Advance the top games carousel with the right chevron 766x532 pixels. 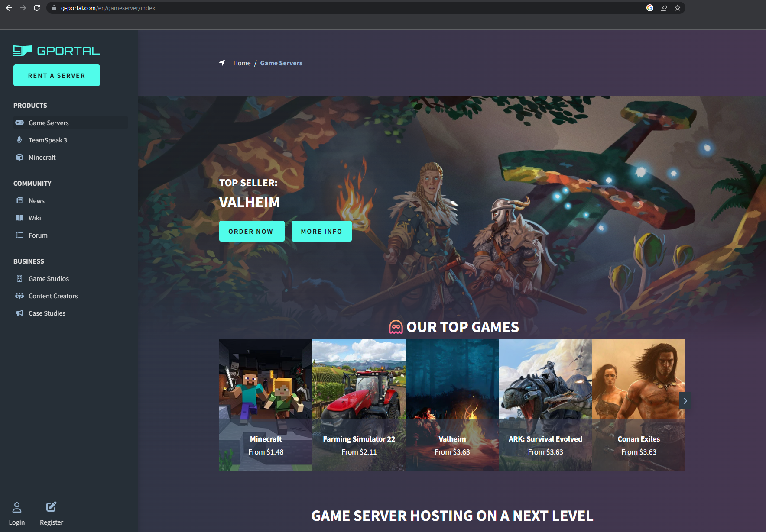tap(685, 401)
